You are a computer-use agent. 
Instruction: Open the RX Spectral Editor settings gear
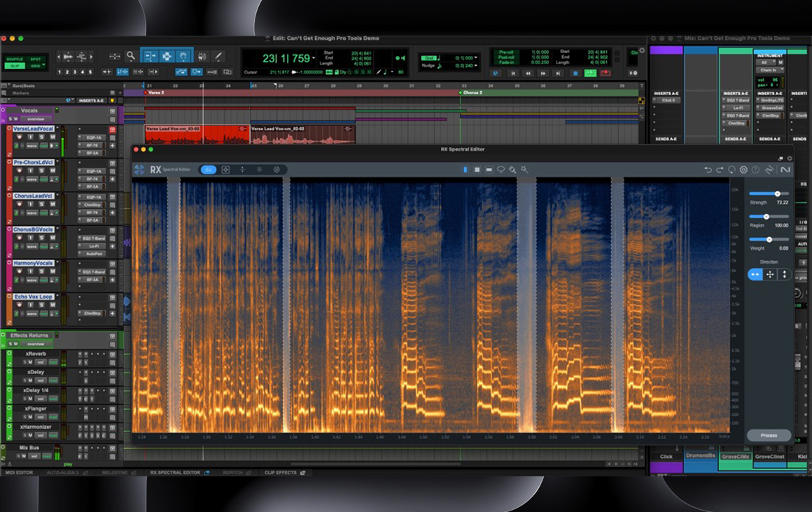744,169
